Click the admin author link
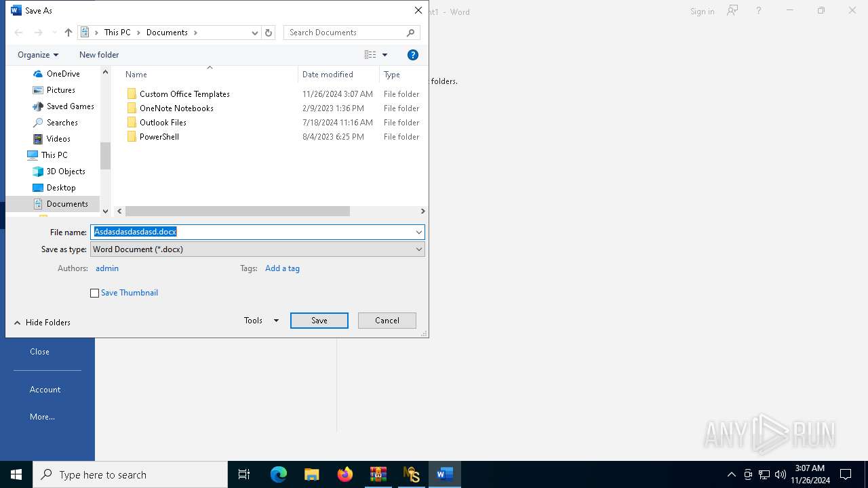868x488 pixels. [107, 268]
